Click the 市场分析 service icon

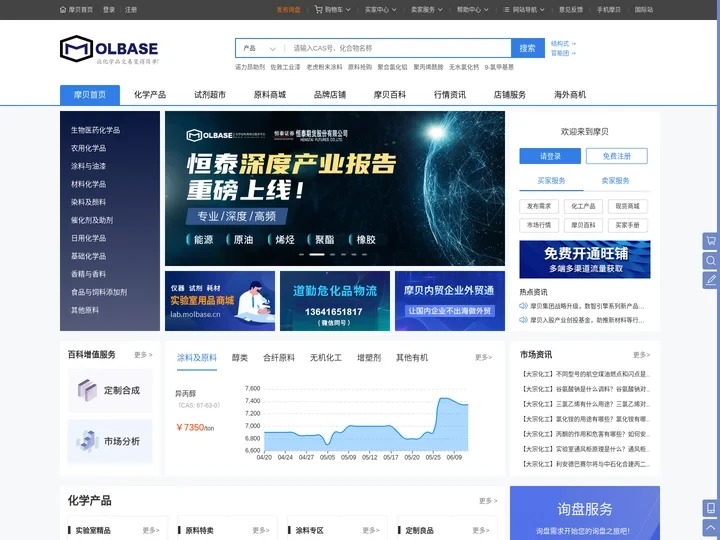(87, 441)
